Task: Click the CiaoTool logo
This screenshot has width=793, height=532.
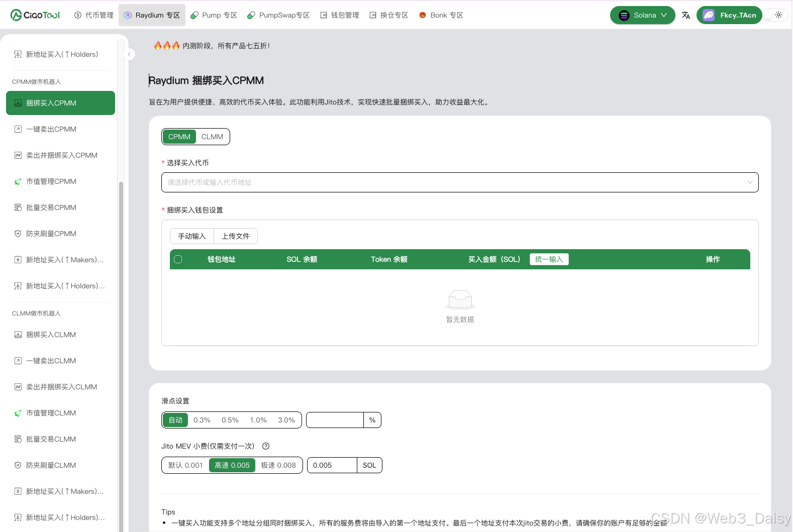Action: pyautogui.click(x=35, y=15)
